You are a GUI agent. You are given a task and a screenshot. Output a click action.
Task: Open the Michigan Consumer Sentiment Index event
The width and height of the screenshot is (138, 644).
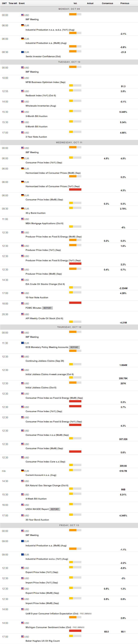click(48, 627)
